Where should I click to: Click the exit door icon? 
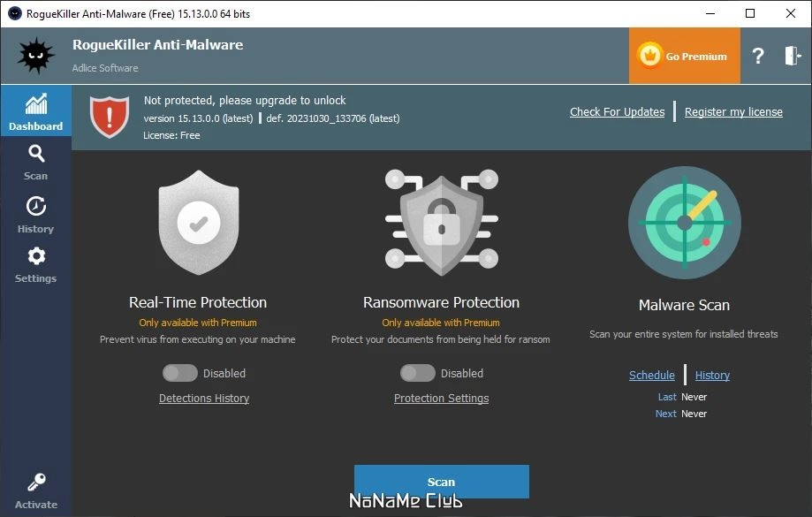coord(793,56)
